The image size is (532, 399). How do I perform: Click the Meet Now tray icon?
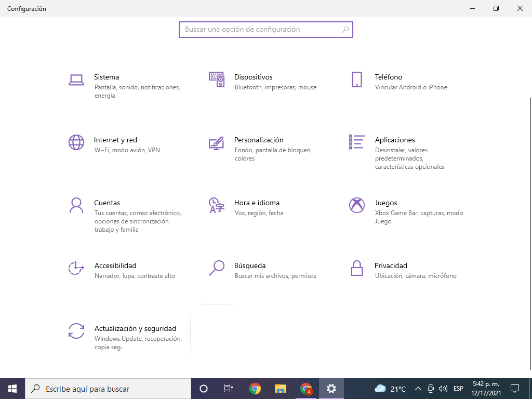tap(431, 389)
